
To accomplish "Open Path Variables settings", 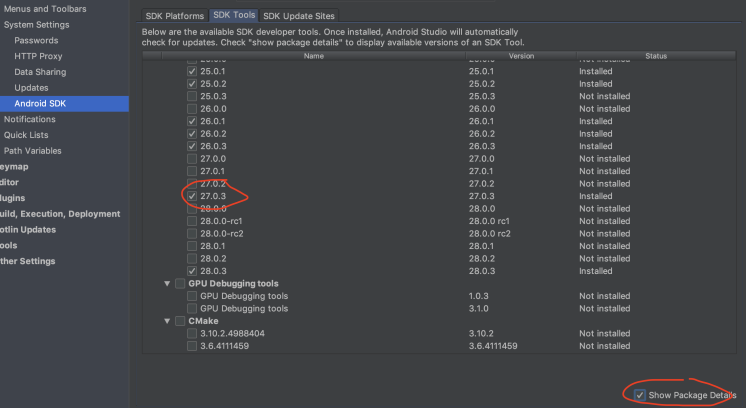I will [32, 151].
